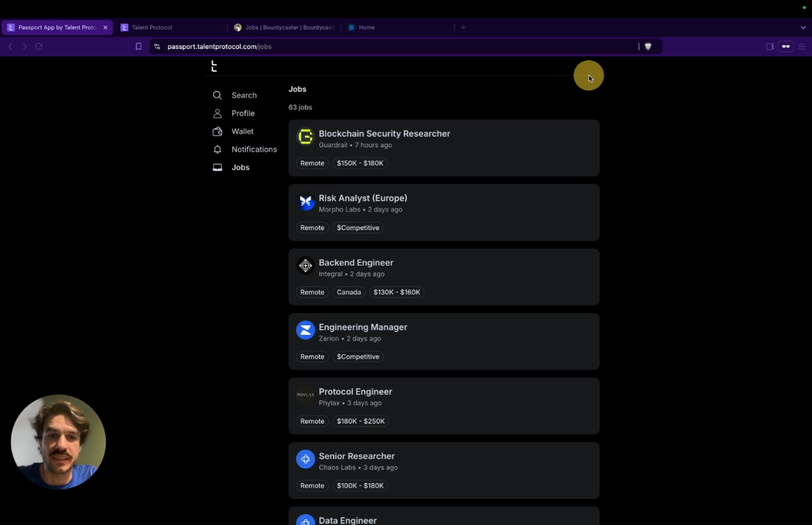
Task: Select Jobs in the sidebar
Action: [x=240, y=167]
